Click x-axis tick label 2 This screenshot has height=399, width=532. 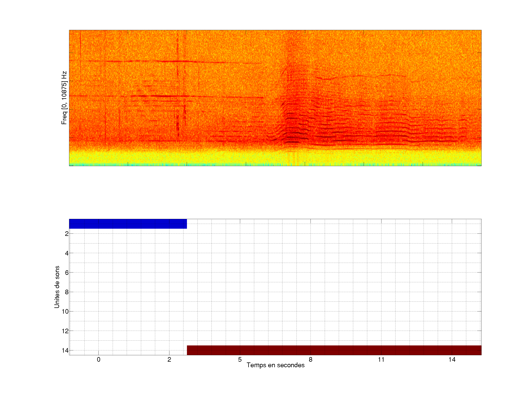point(169,359)
